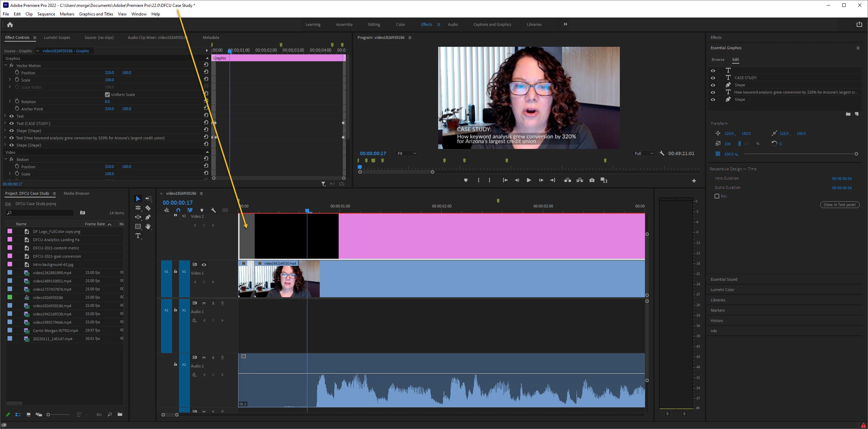Screen dimensions: 868x429
Task: Click the Home icon
Action: pyautogui.click(x=10, y=25)
